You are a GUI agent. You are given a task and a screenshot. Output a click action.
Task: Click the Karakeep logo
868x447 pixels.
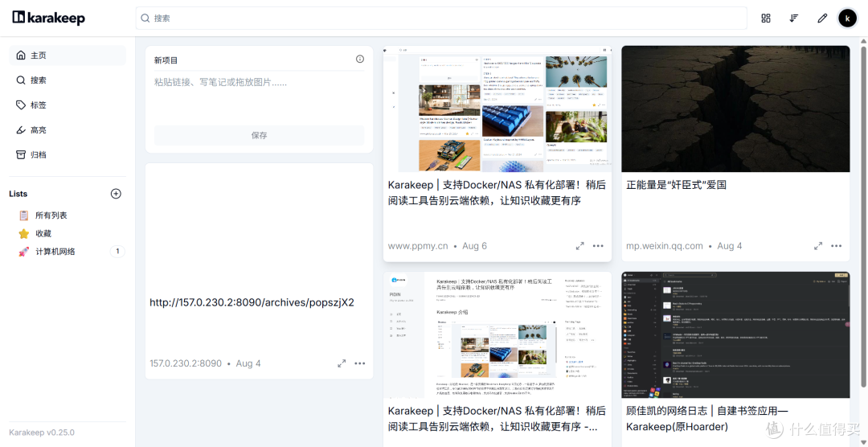49,18
